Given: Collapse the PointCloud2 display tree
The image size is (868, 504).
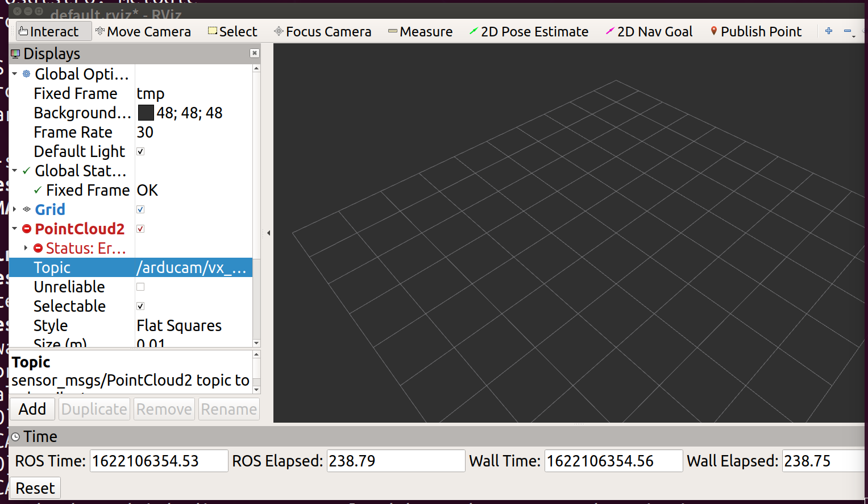Looking at the screenshot, I should [14, 229].
